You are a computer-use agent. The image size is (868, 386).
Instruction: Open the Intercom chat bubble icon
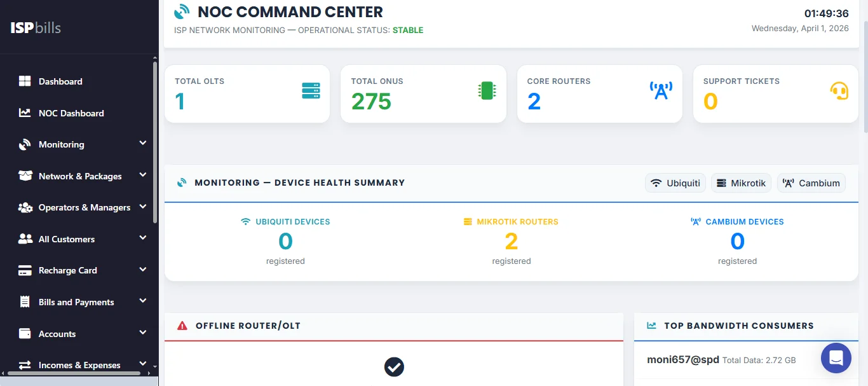pos(836,358)
